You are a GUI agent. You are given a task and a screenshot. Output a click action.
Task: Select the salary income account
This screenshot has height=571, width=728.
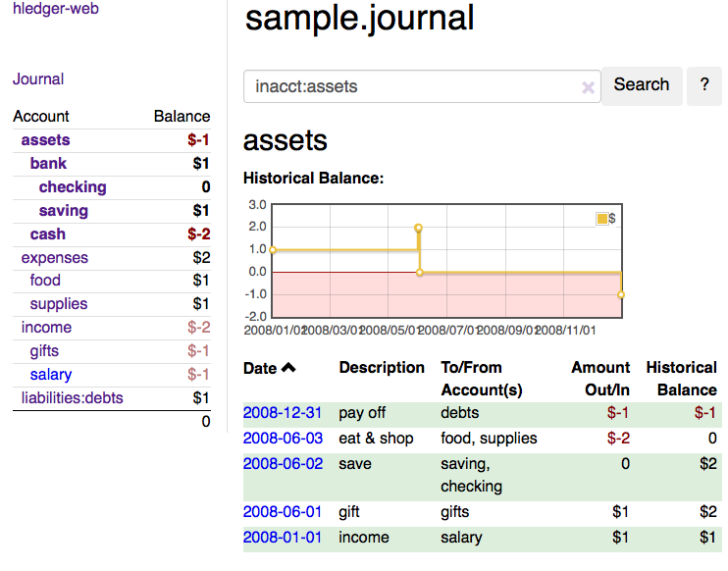[x=51, y=375]
